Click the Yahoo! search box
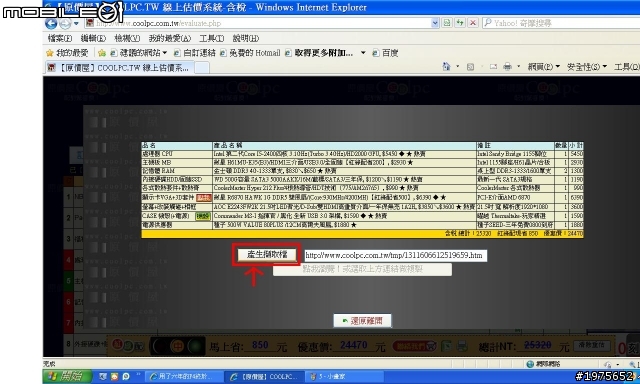This screenshot has width=640, height=384. tap(561, 23)
